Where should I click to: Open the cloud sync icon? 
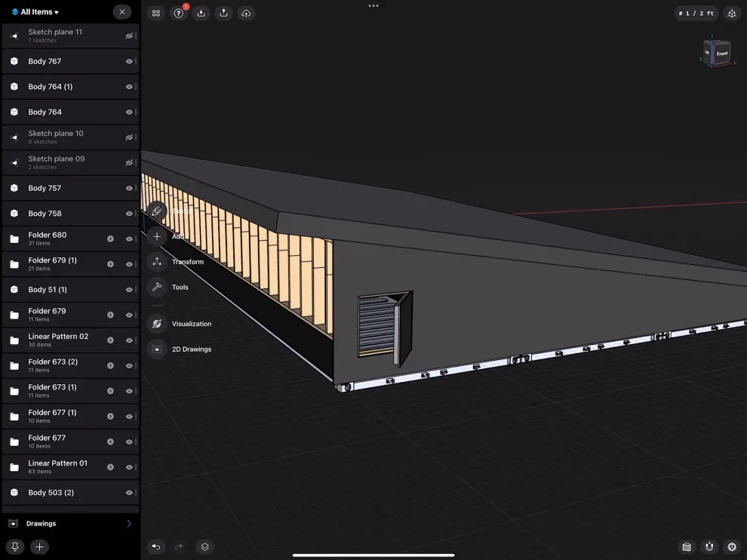pyautogui.click(x=246, y=14)
